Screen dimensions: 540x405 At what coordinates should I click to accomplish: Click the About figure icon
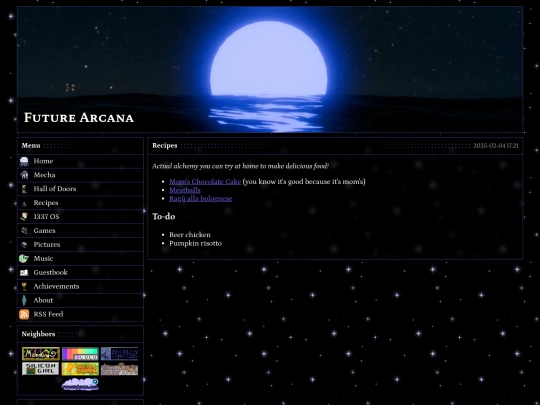click(24, 300)
